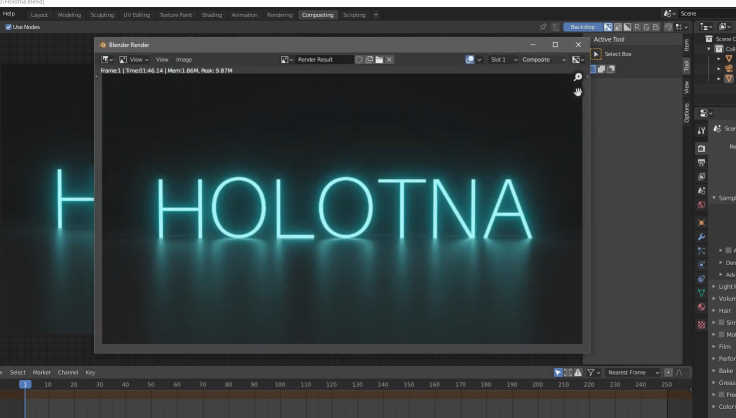This screenshot has width=736, height=418.
Task: Switch to the Layout workspace tab
Action: [39, 15]
